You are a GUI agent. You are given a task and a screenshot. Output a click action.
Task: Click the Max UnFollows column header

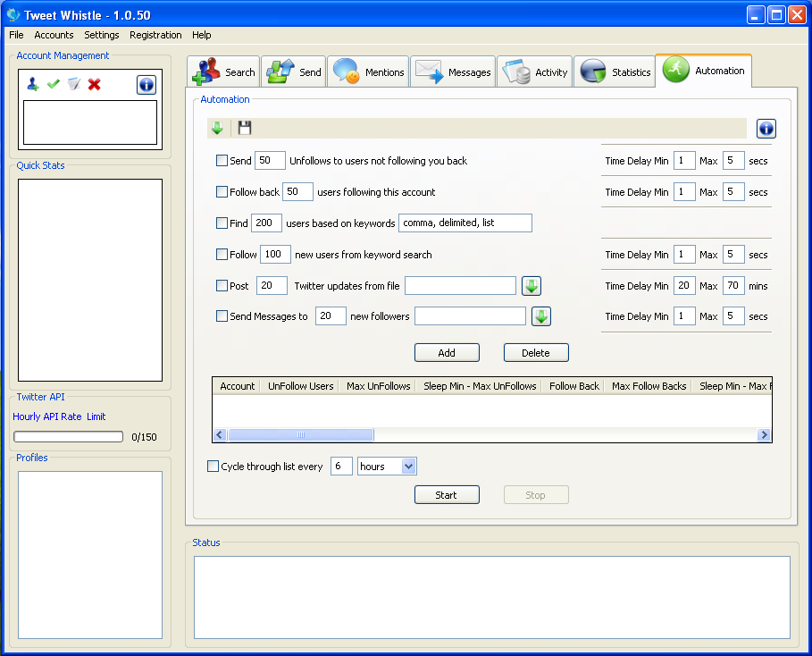tap(378, 386)
